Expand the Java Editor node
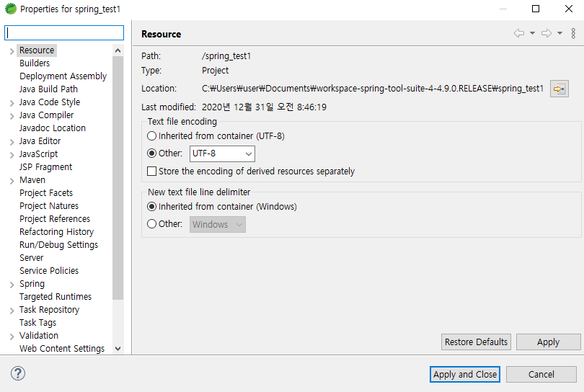Viewport: 584px width, 392px height. 12,142
